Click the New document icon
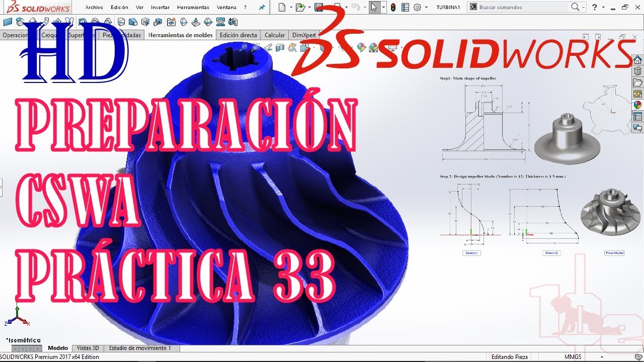The height and width of the screenshot is (362, 644). (x=282, y=7)
